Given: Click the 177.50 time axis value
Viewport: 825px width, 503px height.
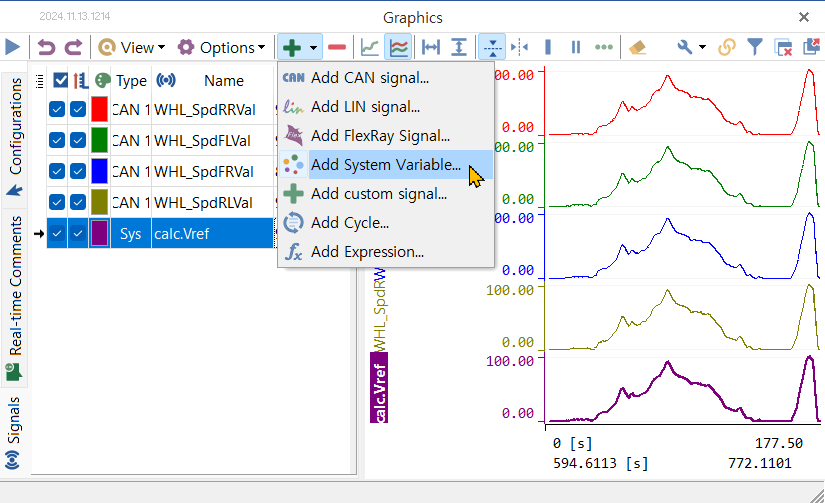Looking at the screenshot, I should pos(779,443).
